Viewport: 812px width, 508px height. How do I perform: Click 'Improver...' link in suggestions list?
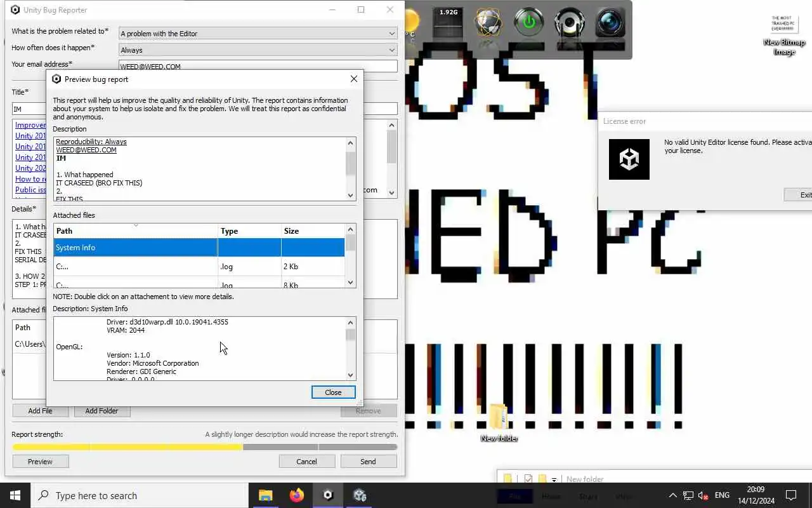point(30,125)
